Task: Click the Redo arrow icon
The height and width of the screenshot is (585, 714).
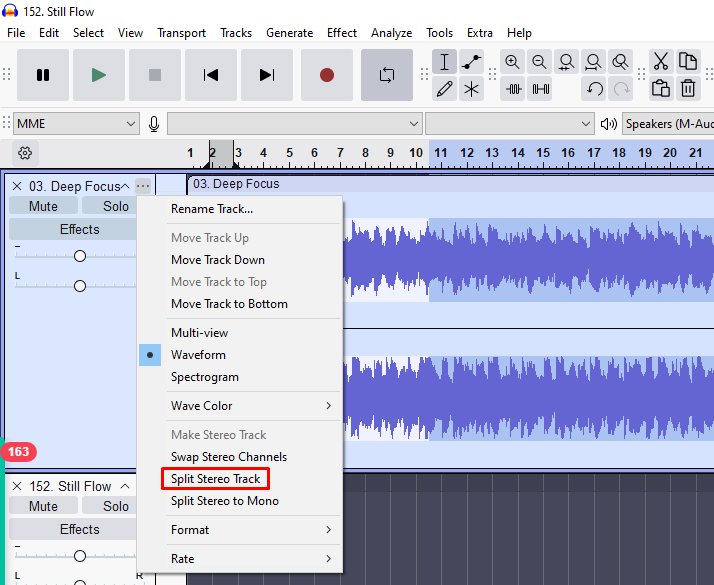Action: pyautogui.click(x=620, y=89)
